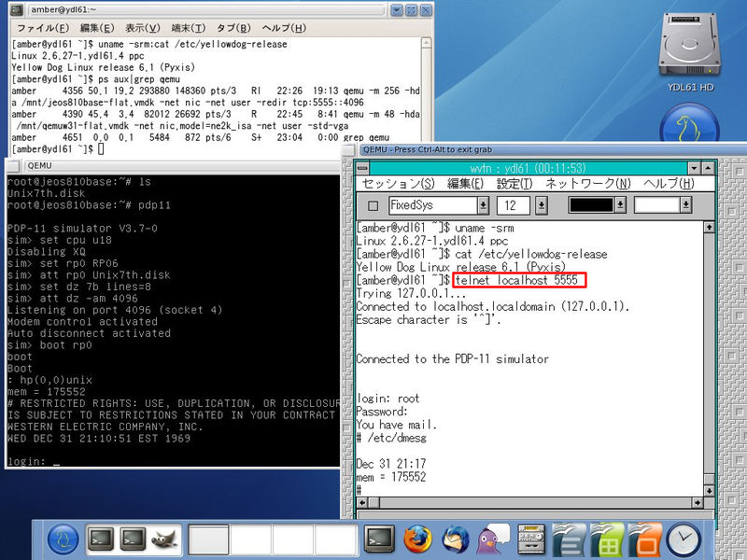
Task: Click the wvtn horizontal scrollbar left arrow
Action: coord(362,502)
